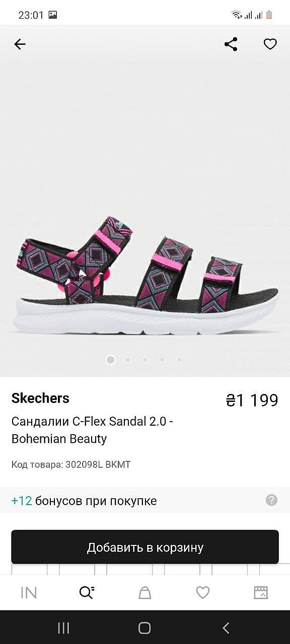Tap the Android system back chevron
The height and width of the screenshot is (644, 290).
(226, 627)
